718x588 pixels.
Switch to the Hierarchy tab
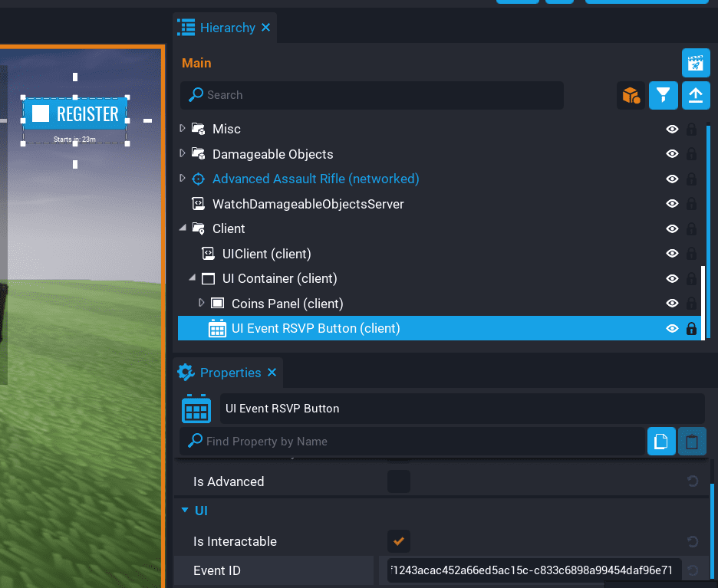coord(225,28)
